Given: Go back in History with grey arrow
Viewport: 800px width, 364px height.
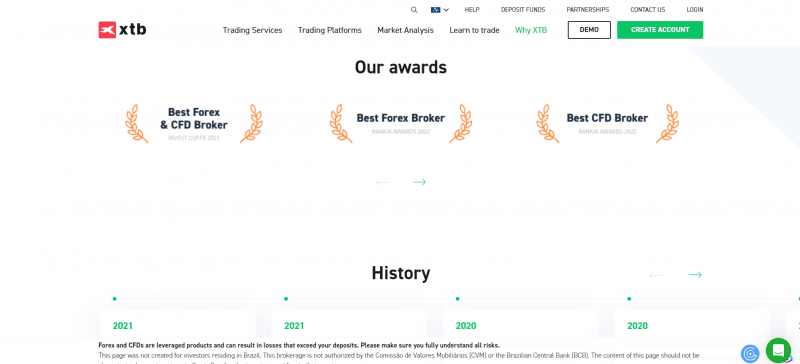Looking at the screenshot, I should coord(656,275).
